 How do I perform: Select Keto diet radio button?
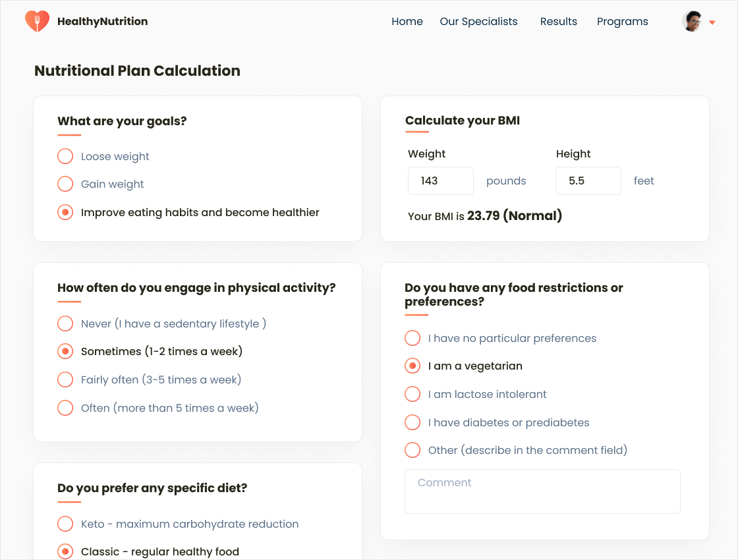click(65, 524)
